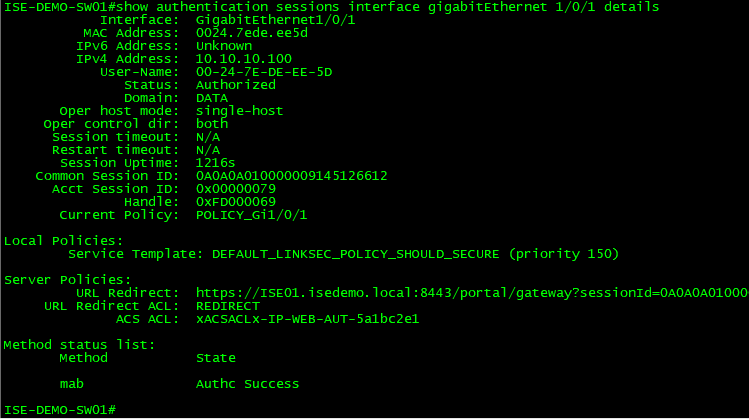Click the REDIRECT ACL value
This screenshot has height=420, width=749.
click(228, 306)
